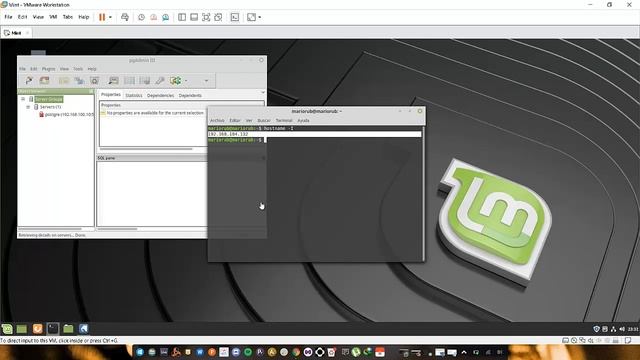Click the create object icon in pgAdmin toolbar

point(79,80)
